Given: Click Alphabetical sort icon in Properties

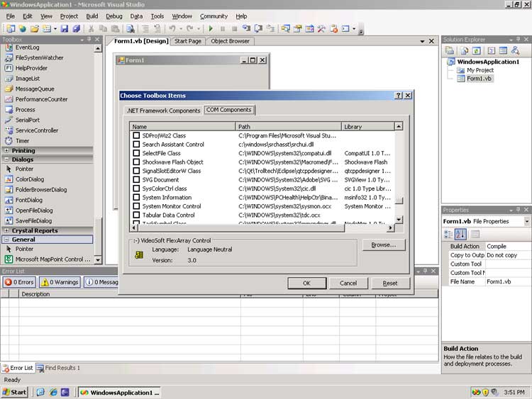Looking at the screenshot, I should pyautogui.click(x=460, y=234).
